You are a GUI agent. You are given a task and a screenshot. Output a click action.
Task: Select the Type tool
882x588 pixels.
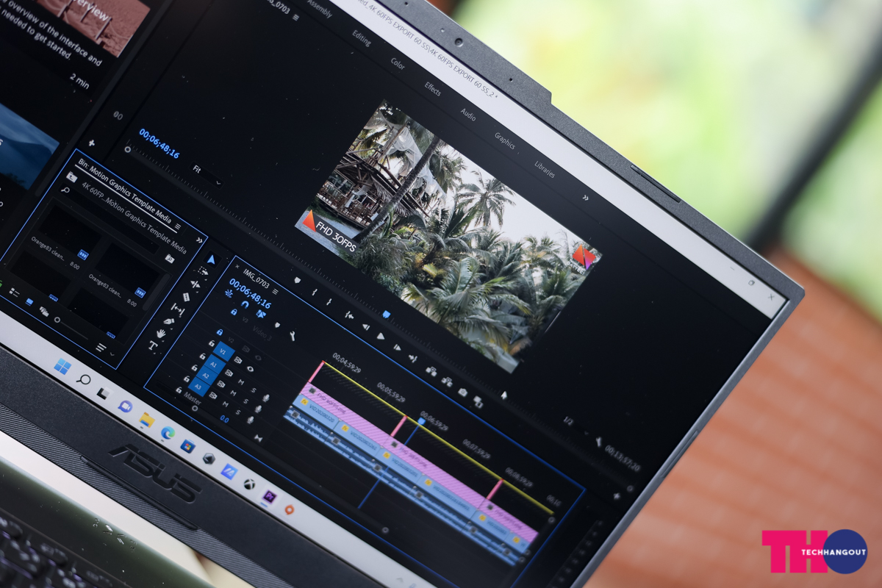click(x=153, y=345)
